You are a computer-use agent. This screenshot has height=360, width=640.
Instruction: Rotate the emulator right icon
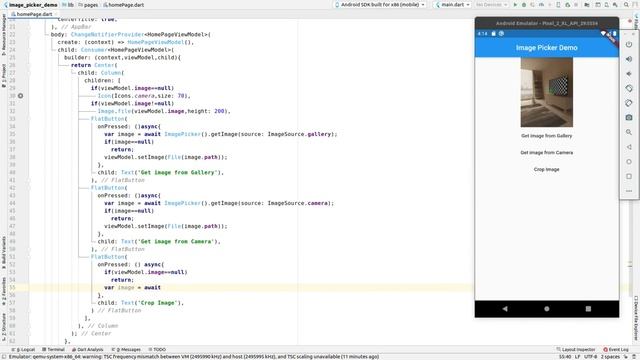pos(629,103)
